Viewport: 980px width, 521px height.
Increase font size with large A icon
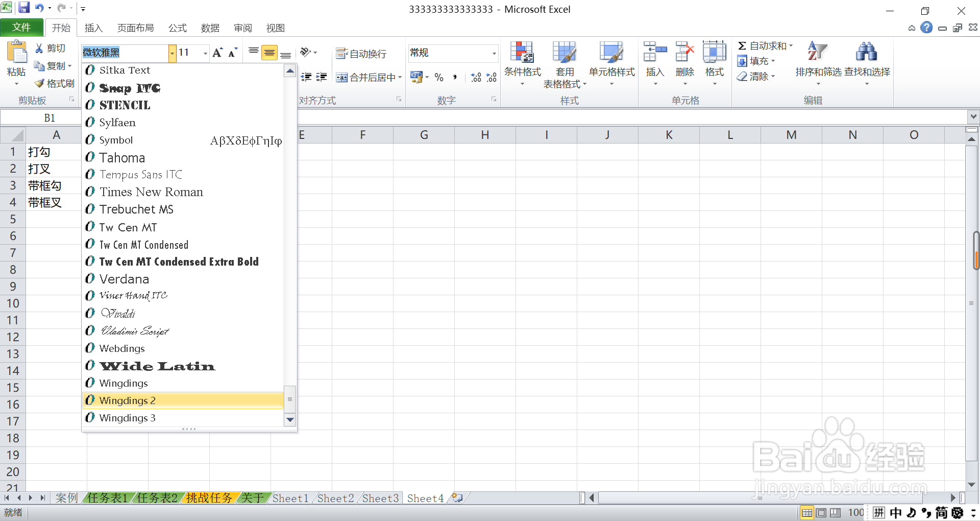click(217, 53)
